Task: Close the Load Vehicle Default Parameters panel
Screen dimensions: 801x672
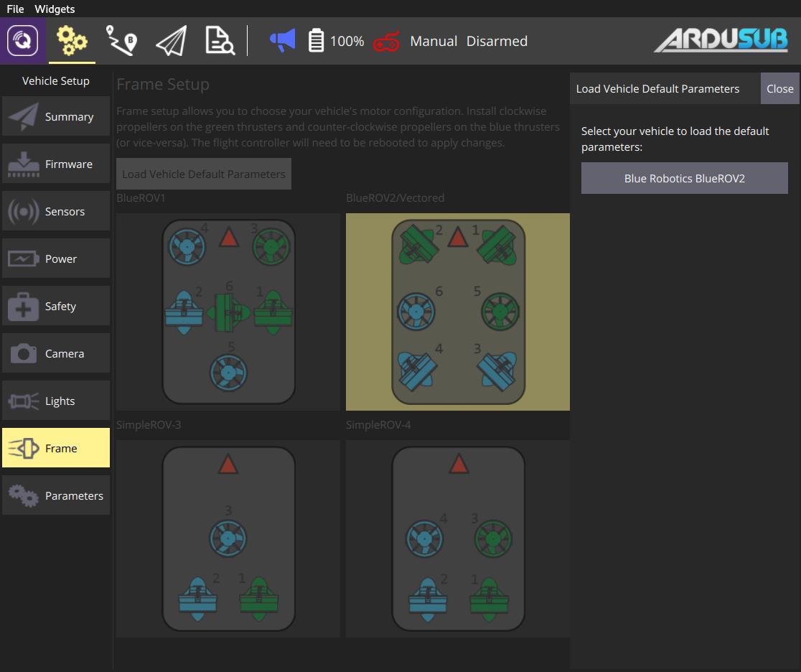Action: click(779, 89)
